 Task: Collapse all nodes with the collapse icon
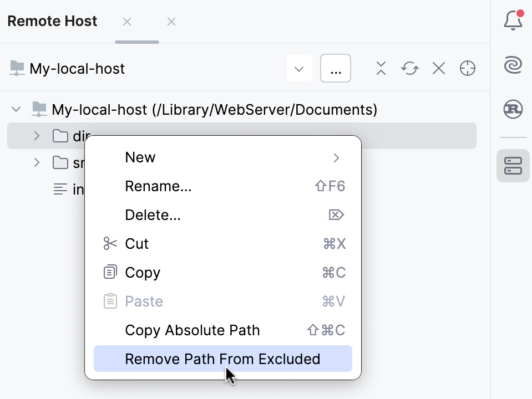point(381,68)
